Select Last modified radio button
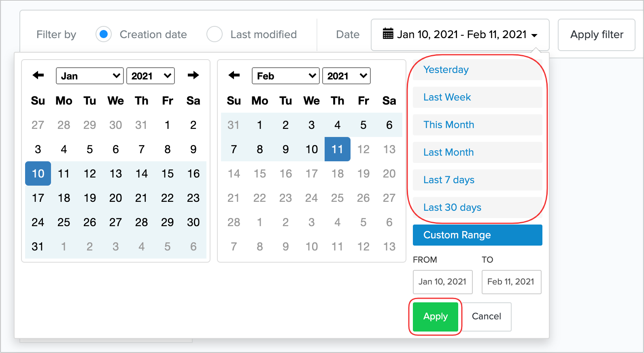The width and height of the screenshot is (644, 353). (215, 34)
